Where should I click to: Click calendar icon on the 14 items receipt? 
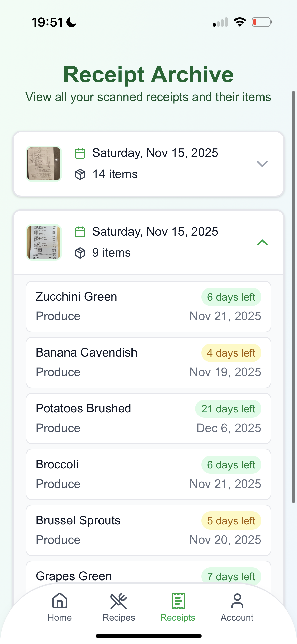click(x=80, y=153)
